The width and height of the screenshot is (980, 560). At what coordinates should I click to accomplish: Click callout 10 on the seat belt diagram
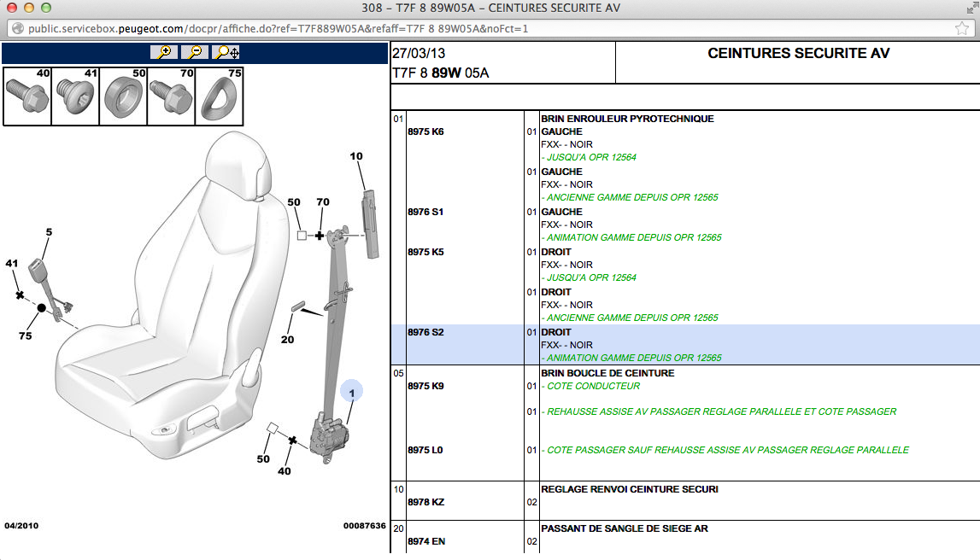[x=356, y=156]
